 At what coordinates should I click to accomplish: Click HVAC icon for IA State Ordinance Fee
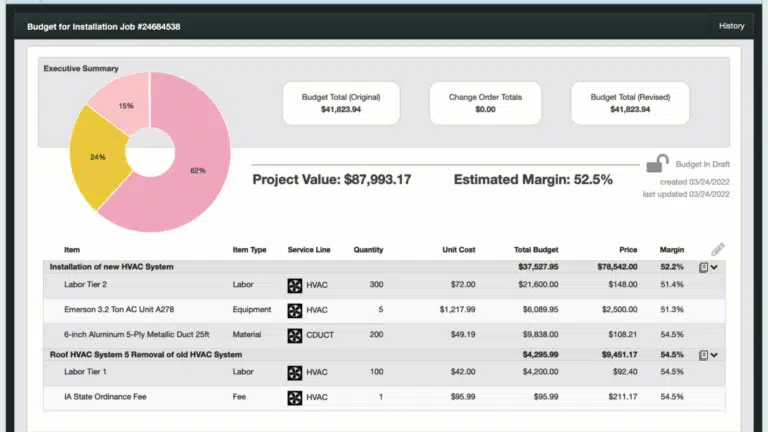295,397
